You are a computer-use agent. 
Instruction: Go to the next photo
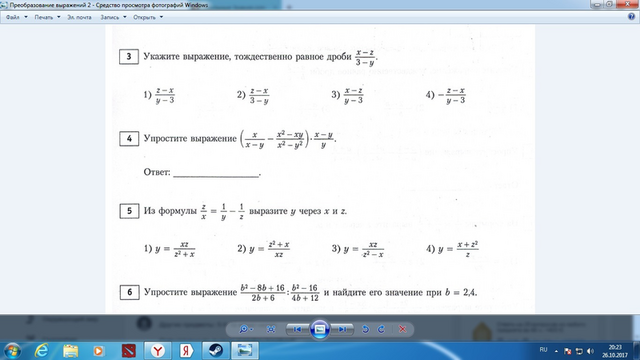(342, 329)
